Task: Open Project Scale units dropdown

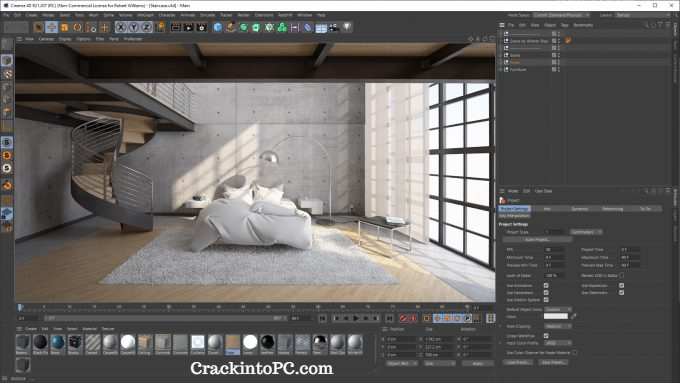Action: tap(586, 232)
